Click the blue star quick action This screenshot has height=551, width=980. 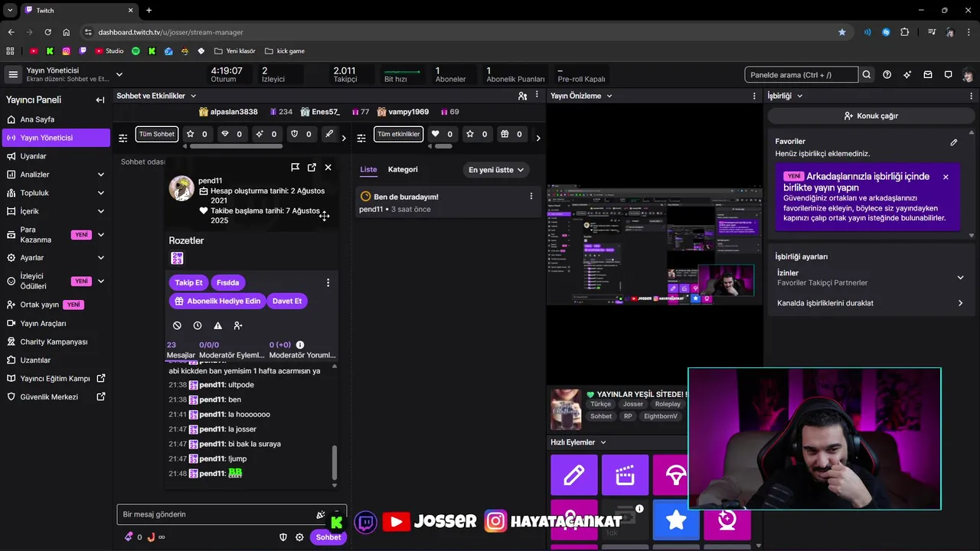click(676, 520)
